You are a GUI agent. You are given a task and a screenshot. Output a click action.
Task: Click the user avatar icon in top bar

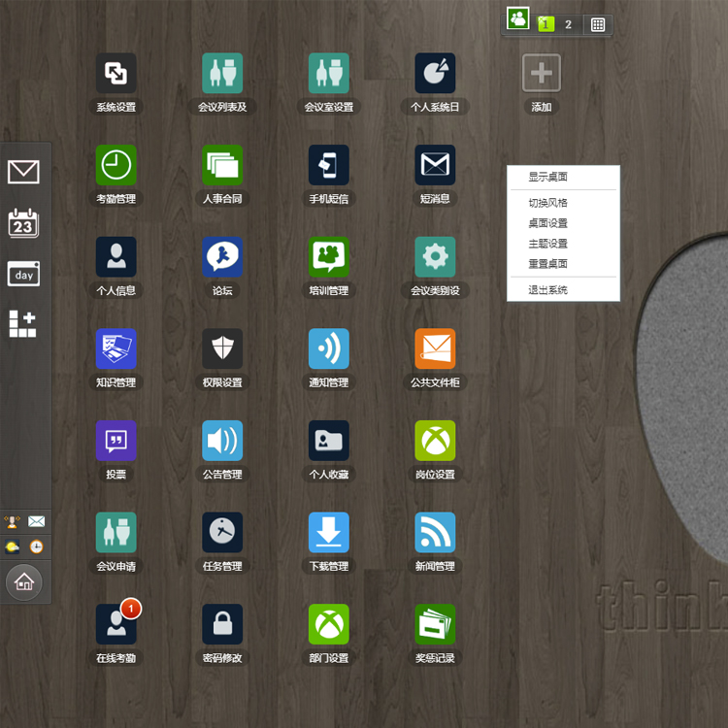pos(517,18)
